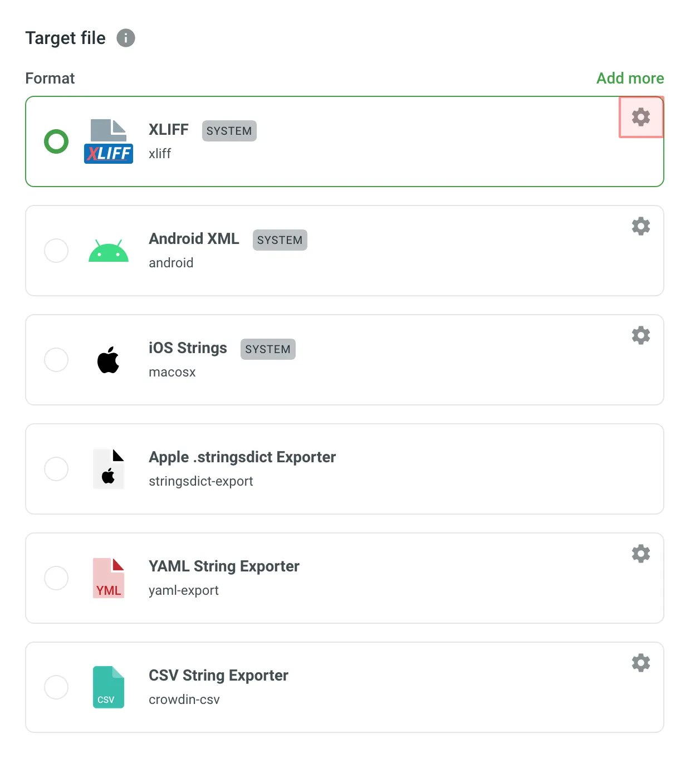This screenshot has height=763, width=700.
Task: Click the YML file icon
Action: coord(109,578)
